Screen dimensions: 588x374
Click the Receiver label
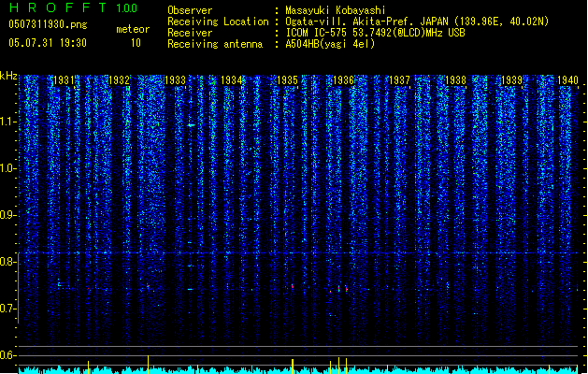[190, 33]
